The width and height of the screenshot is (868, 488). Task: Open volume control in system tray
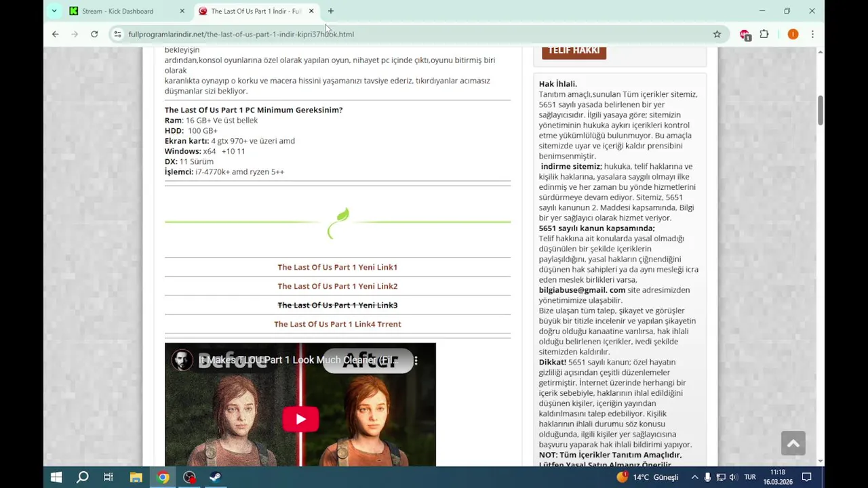(x=733, y=477)
